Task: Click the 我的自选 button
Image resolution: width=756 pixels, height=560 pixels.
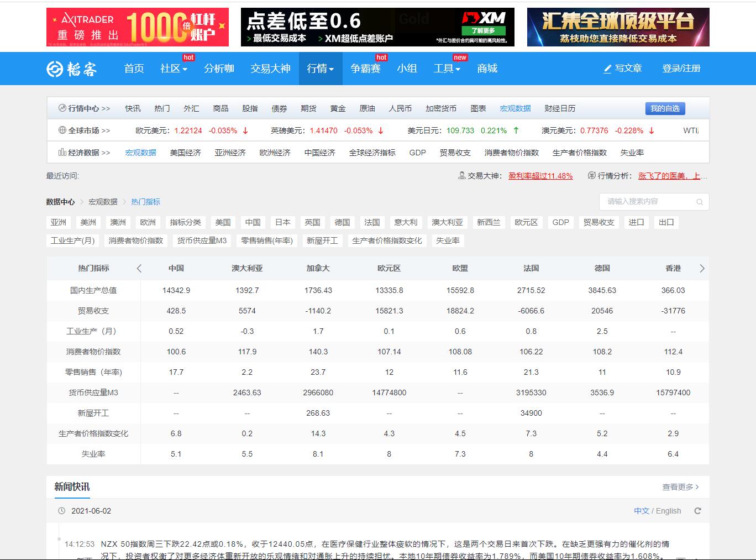Action: pyautogui.click(x=665, y=108)
